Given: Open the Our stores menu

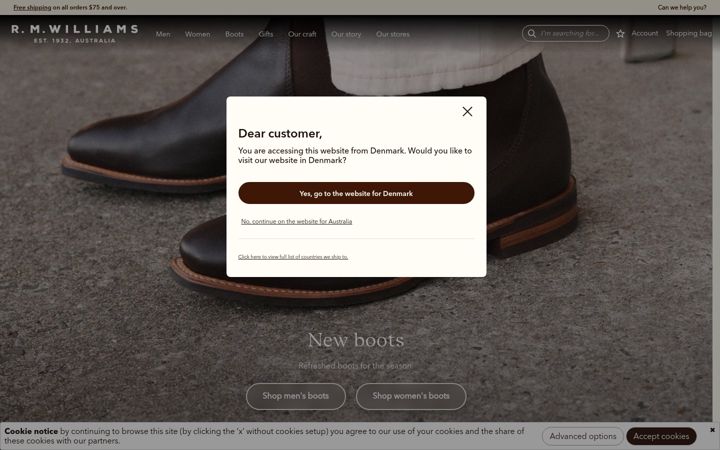Looking at the screenshot, I should click(x=393, y=34).
